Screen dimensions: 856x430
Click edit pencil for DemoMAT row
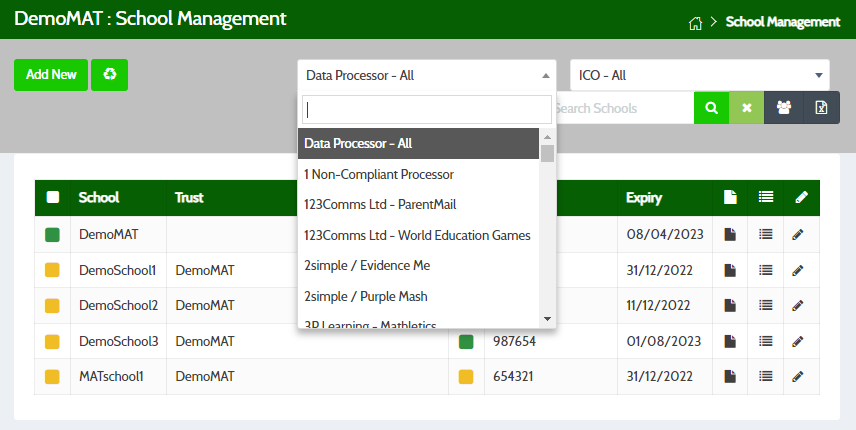tap(798, 234)
